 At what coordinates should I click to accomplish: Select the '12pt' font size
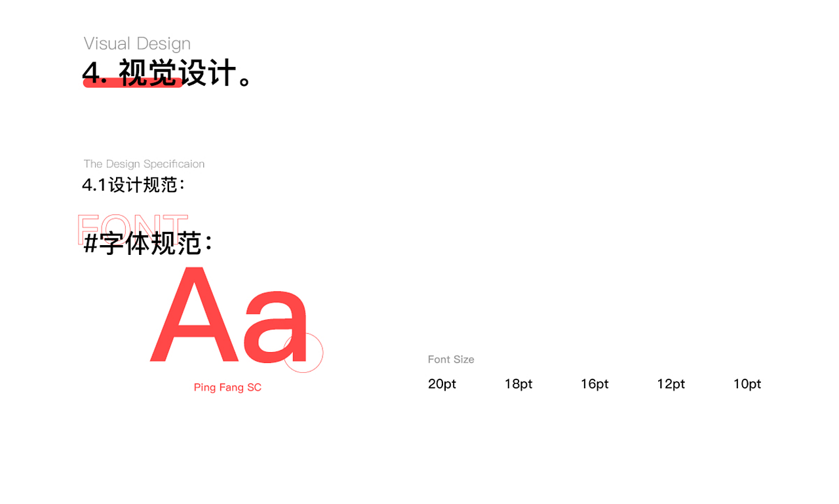[x=671, y=384]
